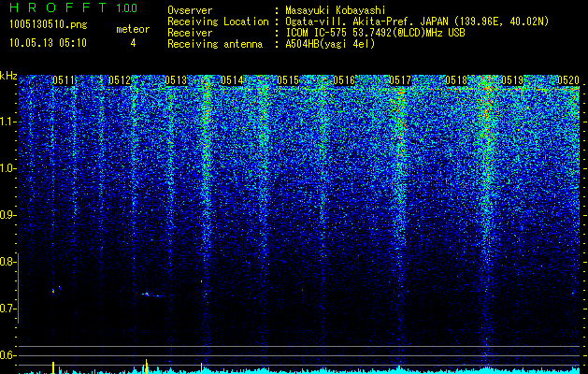Click the 0.6 kHz axis label

click(x=7, y=355)
